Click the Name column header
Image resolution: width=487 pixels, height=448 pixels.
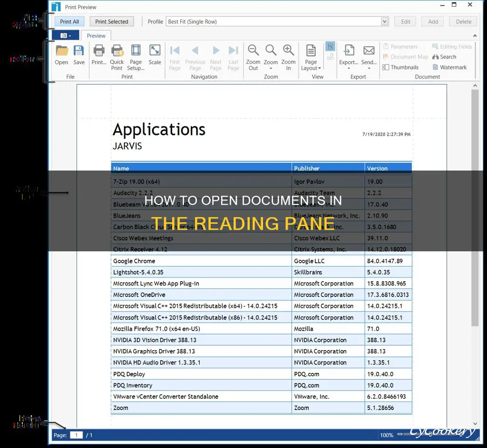[201, 168]
